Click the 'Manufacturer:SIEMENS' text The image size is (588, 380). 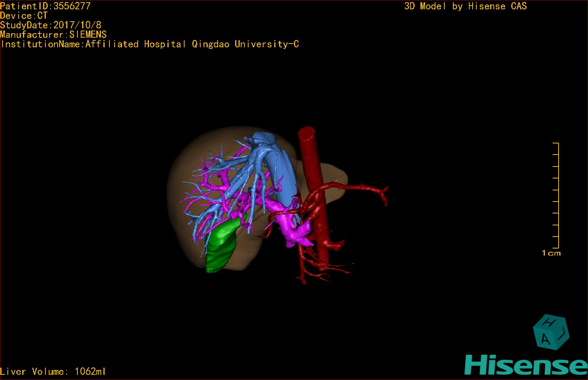(x=53, y=35)
